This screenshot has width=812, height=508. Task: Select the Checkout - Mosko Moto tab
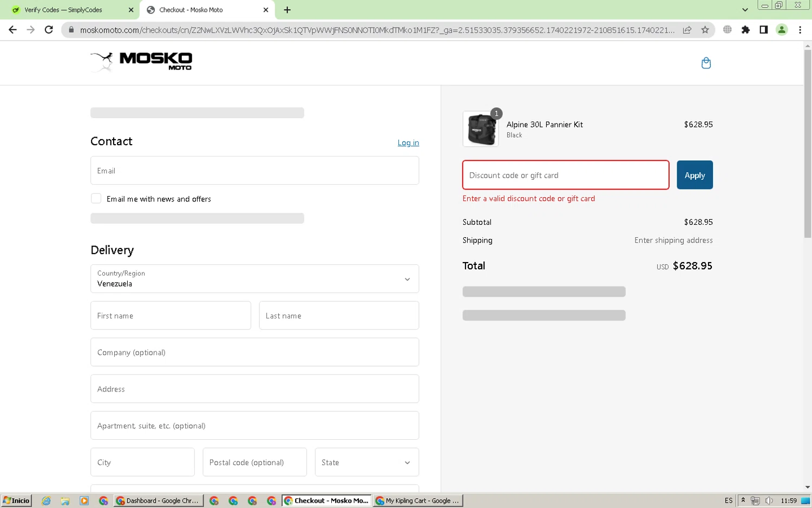(x=207, y=10)
